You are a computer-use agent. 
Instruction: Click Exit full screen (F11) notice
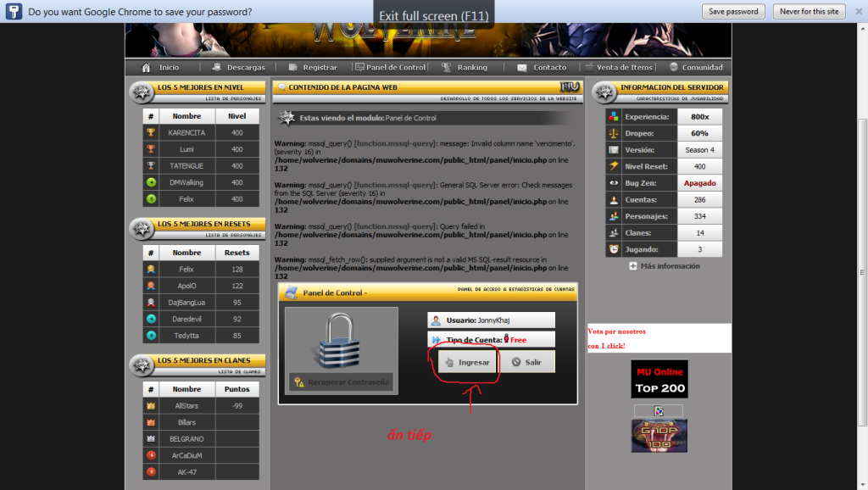pyautogui.click(x=433, y=15)
